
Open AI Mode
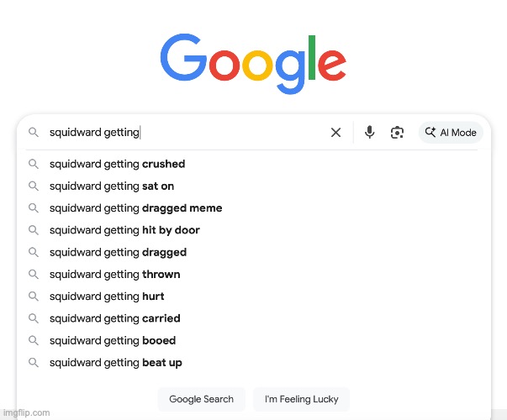(x=451, y=133)
